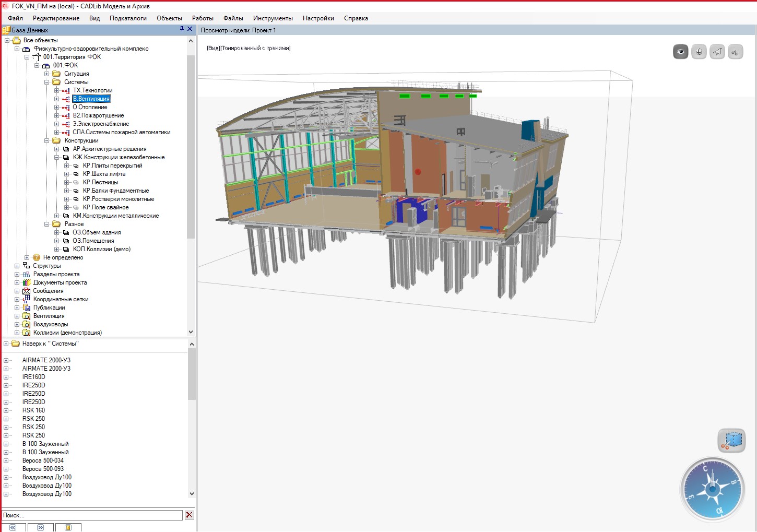Screen dimensions: 757x532
Task: Toggle the section box clipping cube
Action: tap(731, 440)
